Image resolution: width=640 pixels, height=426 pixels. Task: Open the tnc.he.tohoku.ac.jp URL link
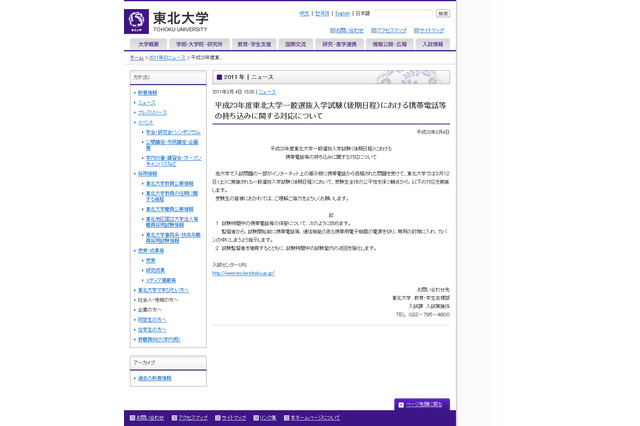click(x=243, y=273)
